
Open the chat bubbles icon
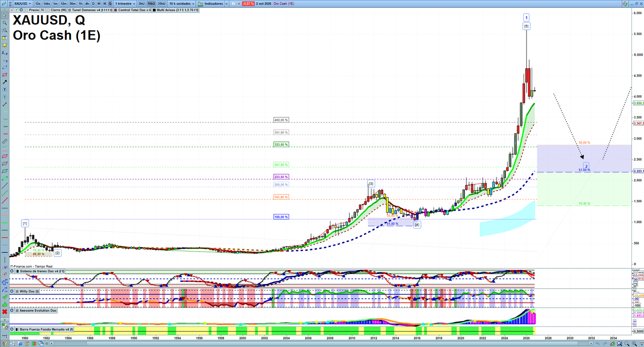[x=20, y=344]
